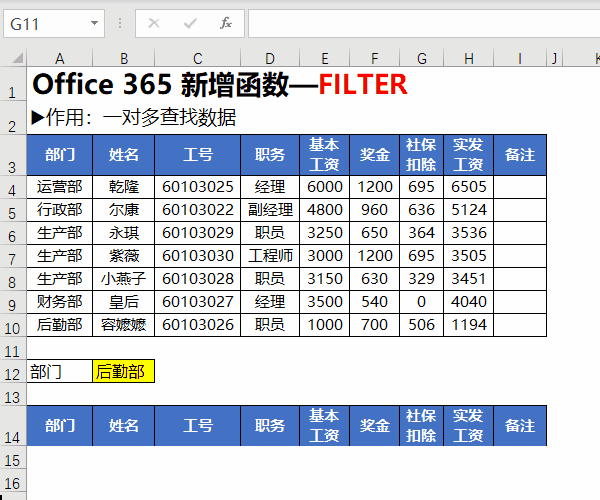Click the '备注' header in row 14

(x=520, y=426)
